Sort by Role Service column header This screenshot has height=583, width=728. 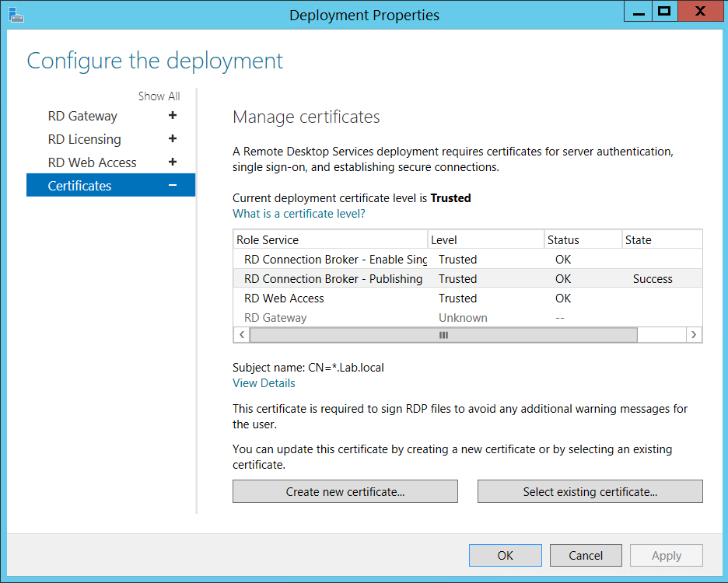[330, 240]
